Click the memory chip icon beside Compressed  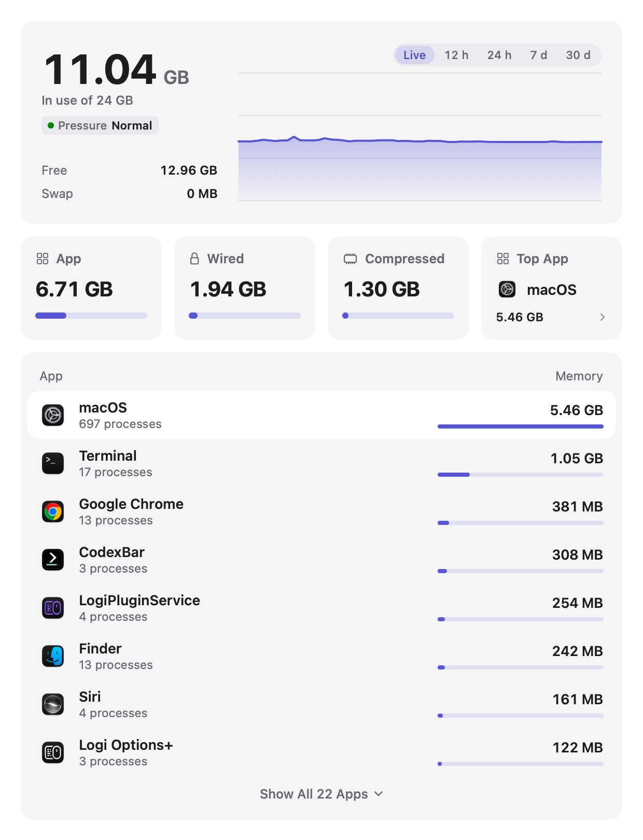coord(351,259)
